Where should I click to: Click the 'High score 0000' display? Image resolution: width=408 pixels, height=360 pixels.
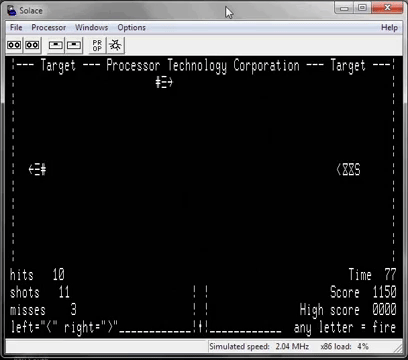point(348,310)
